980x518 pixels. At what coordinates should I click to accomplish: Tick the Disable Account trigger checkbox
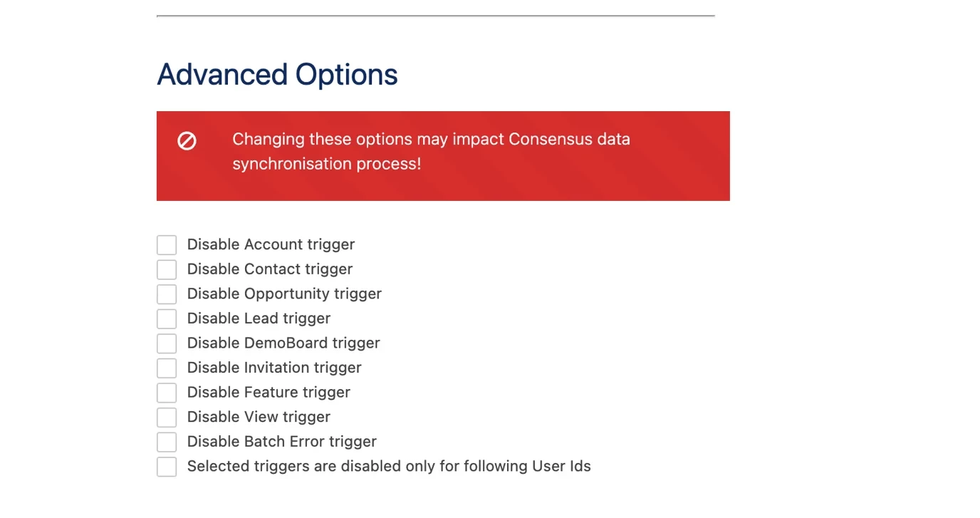pos(167,245)
